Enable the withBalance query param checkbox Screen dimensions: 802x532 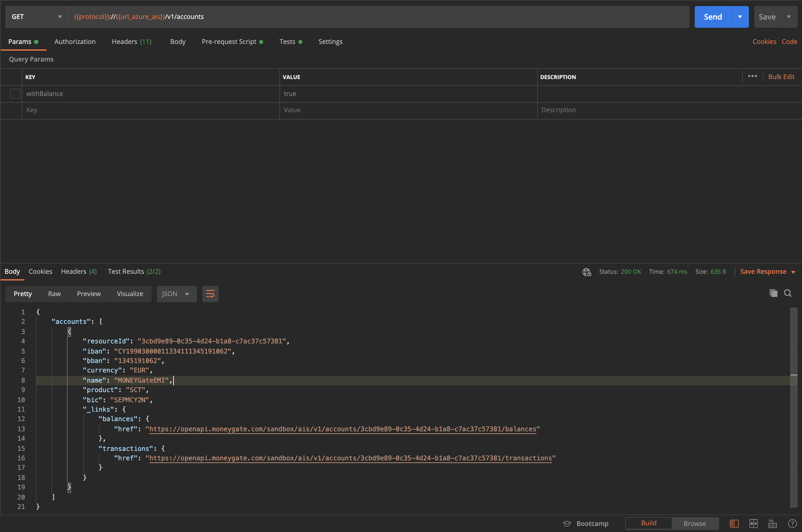[15, 94]
